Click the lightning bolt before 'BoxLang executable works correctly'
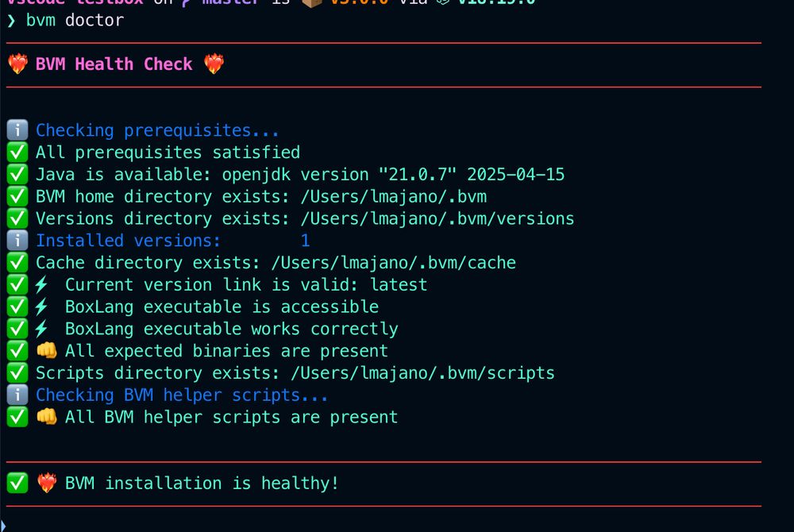Screen dimensions: 794x532 point(41,329)
